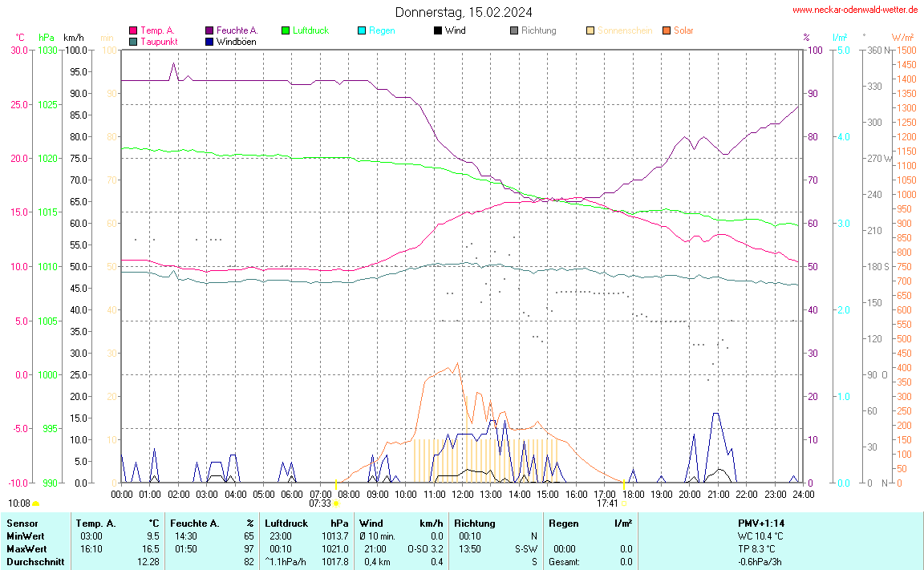Click the gray Richtung legend square
924x570 pixels.
514,30
